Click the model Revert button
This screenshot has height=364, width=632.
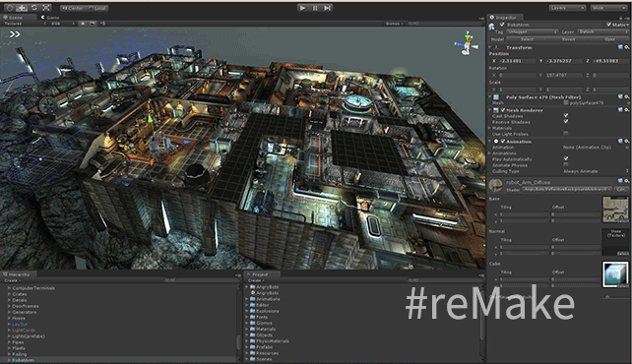[x=568, y=39]
